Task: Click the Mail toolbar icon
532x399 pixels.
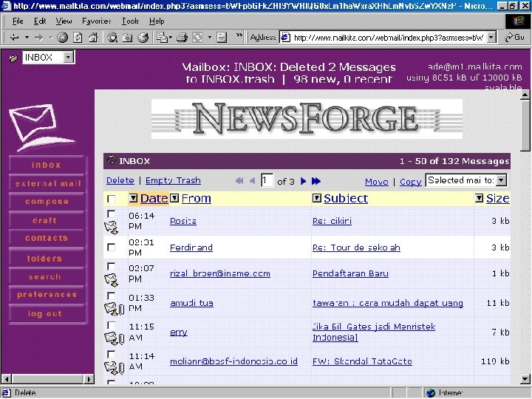Action: pos(163,38)
